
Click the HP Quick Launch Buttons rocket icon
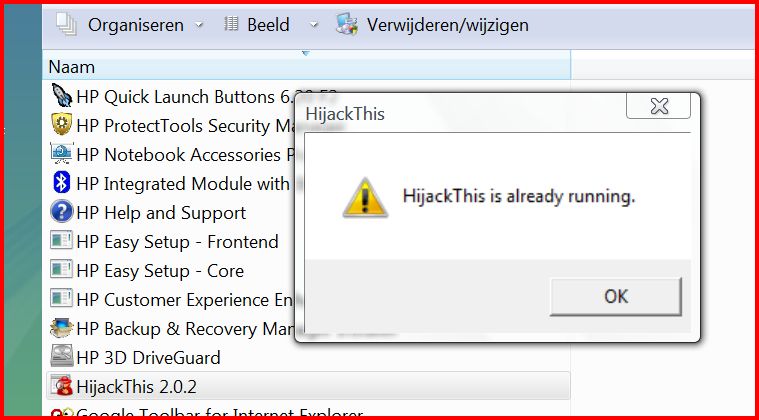[x=61, y=95]
